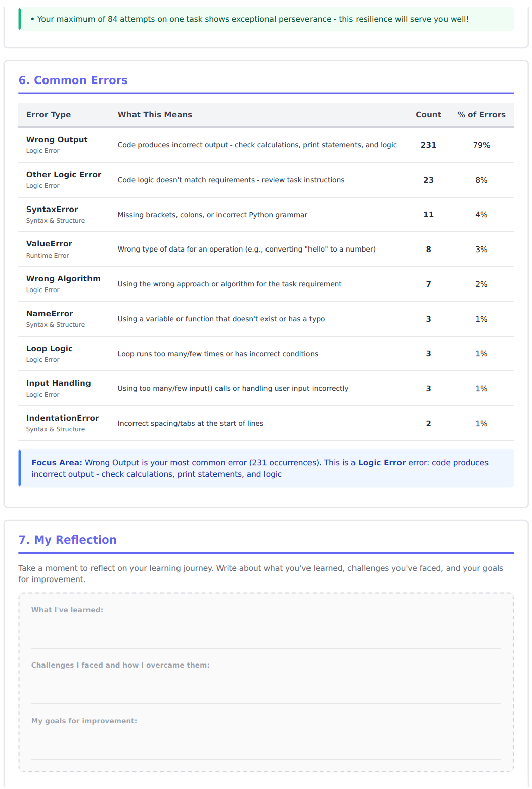The image size is (532, 789).
Task: Click in the 'What I've learned' field
Action: [266, 633]
